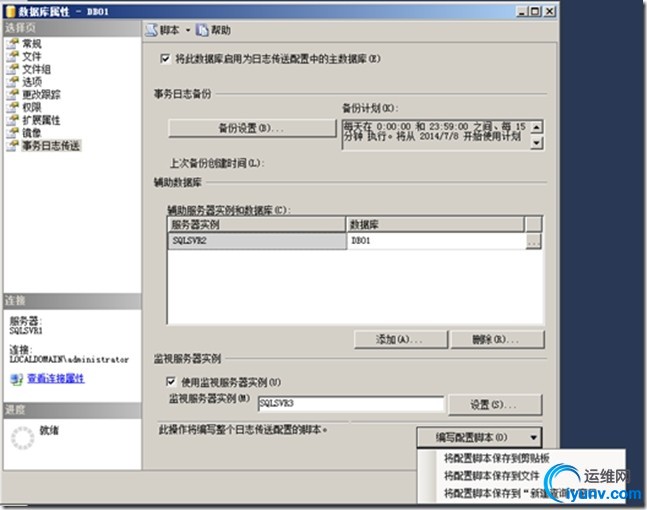
Task: Select the 权限 page icon
Action: (x=13, y=107)
